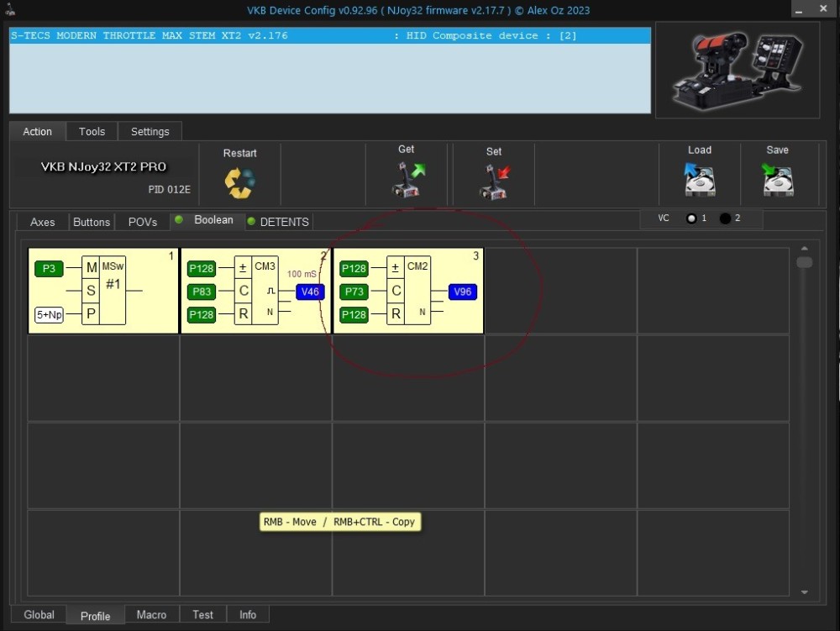Switch to the Tools tab

(92, 132)
